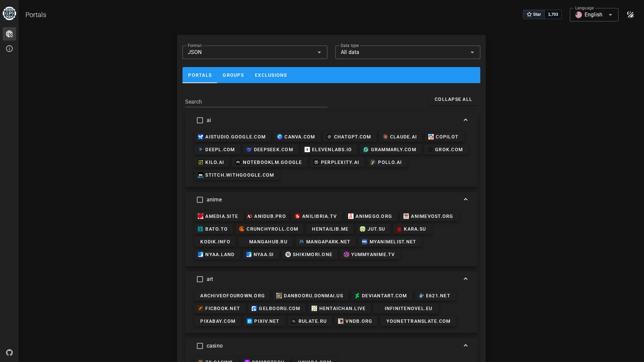
Task: Click the YUMMYANIME.TV icon chip
Action: coord(370,254)
